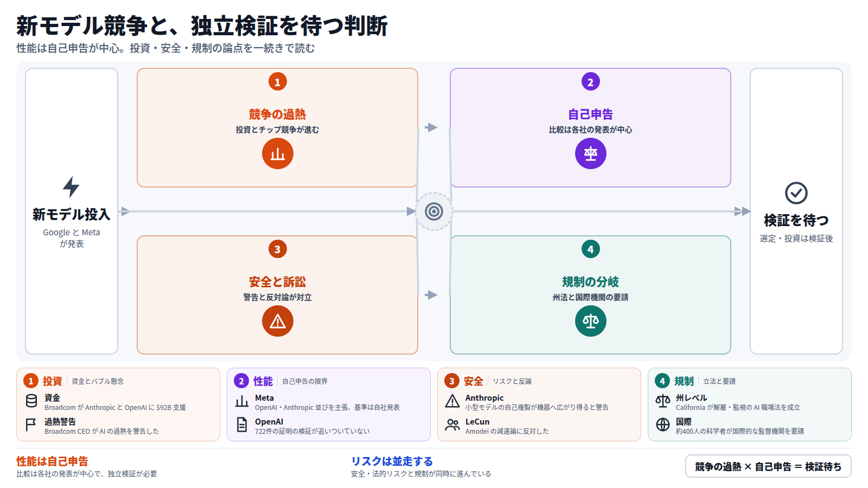Click the 検証を待つ heading
This screenshot has width=868, height=488.
point(796,221)
